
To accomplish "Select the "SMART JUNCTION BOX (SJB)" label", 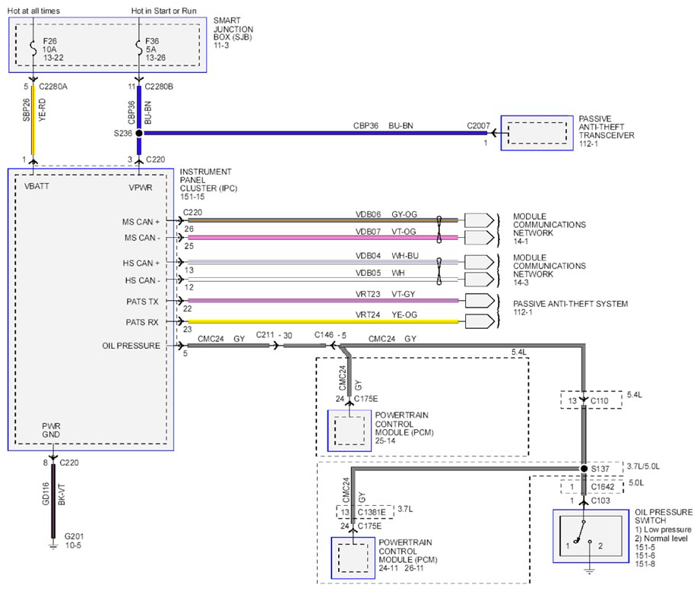I will 233,29.
